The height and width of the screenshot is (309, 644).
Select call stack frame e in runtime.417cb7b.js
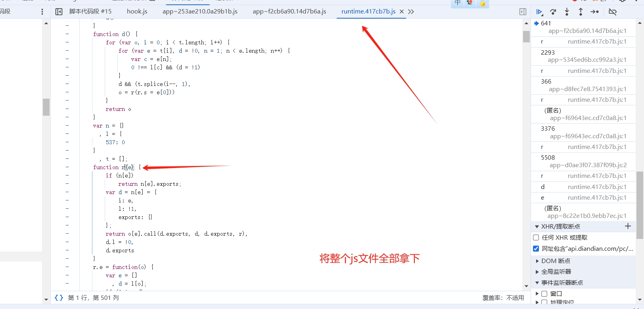pos(583,197)
